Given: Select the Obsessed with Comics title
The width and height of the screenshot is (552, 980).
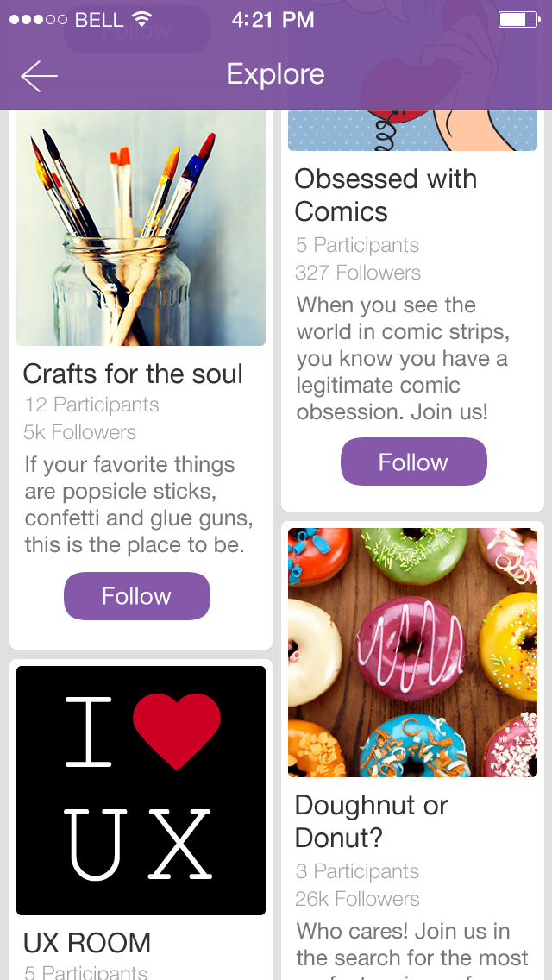Looking at the screenshot, I should pyautogui.click(x=386, y=195).
